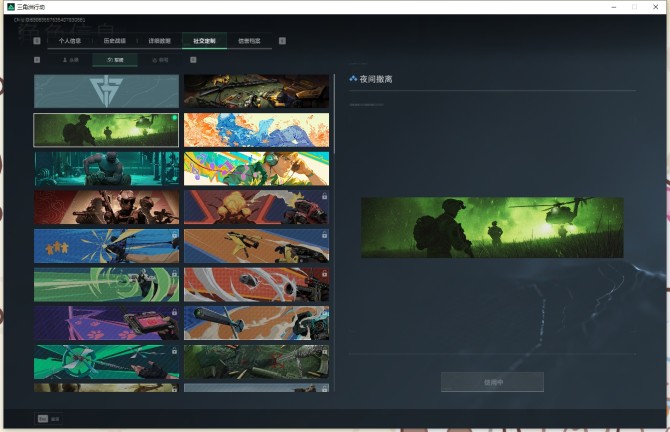Minimize the 三角洲行动 window
Screen dimensions: 670x432
[x=614, y=7]
